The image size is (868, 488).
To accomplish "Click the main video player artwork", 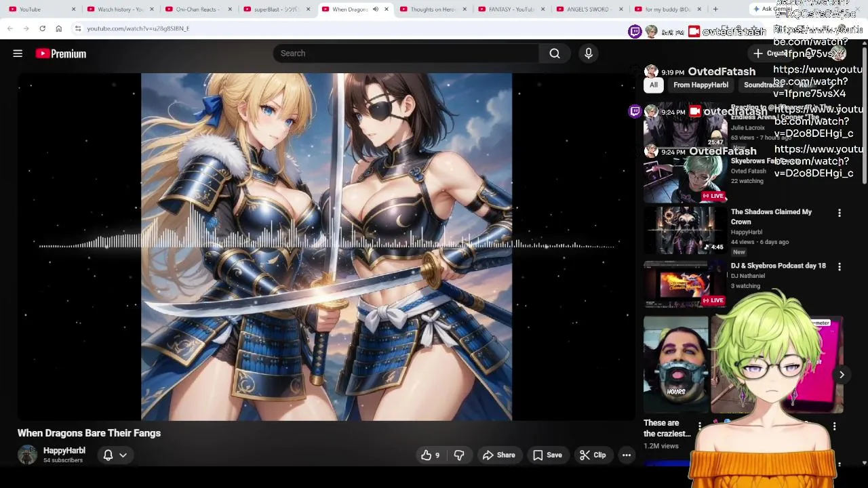I will (326, 247).
